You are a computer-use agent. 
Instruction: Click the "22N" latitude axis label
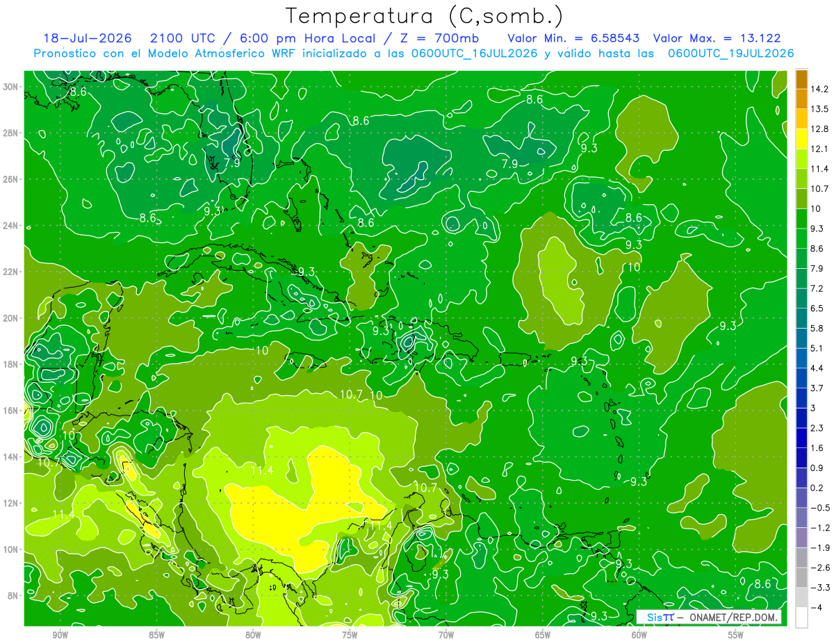[11, 272]
